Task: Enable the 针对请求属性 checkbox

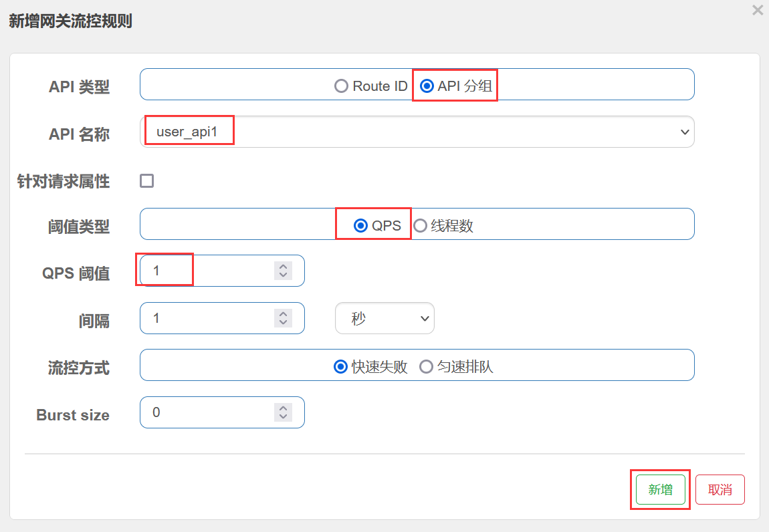Action: 146,180
